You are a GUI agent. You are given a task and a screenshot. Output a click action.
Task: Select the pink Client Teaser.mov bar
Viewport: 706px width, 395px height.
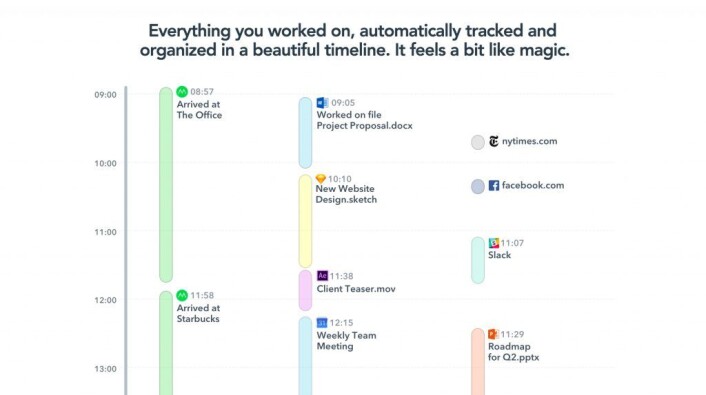point(305,291)
